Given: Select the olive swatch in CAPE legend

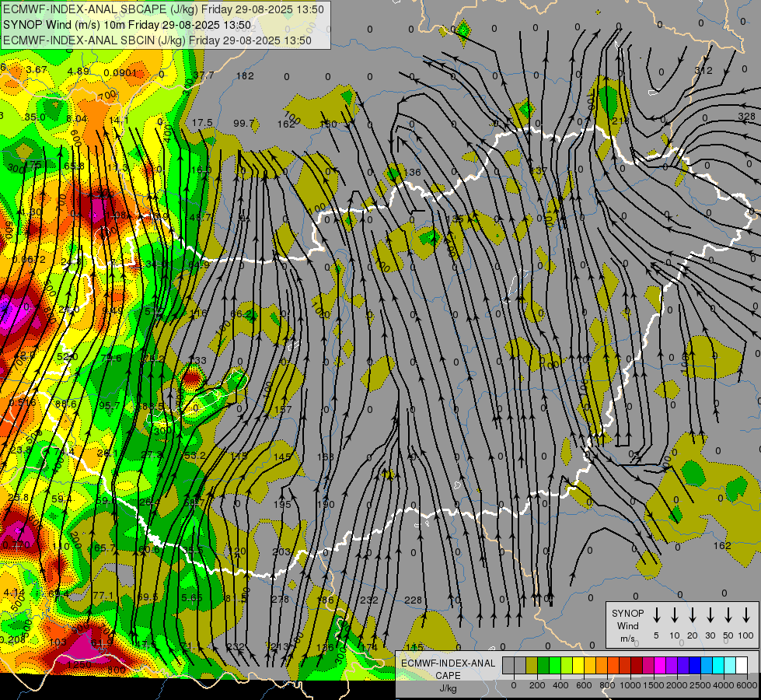Looking at the screenshot, I should 532,665.
